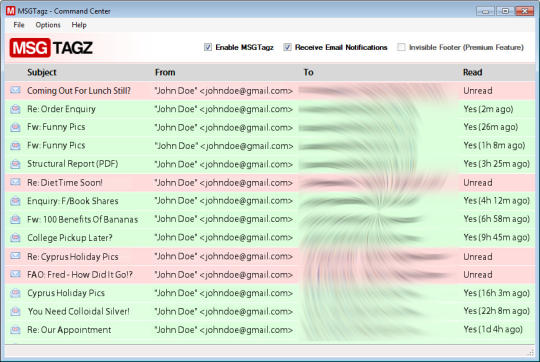This screenshot has width=540, height=362.
Task: Click mail icon for You Need Colloidal Silver!
Action: point(15,311)
